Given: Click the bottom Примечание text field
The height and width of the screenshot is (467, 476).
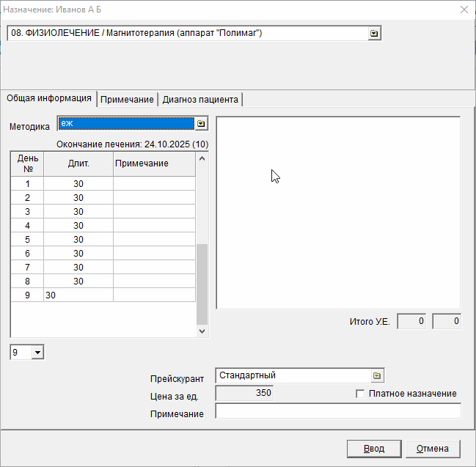Looking at the screenshot, I should [x=337, y=412].
